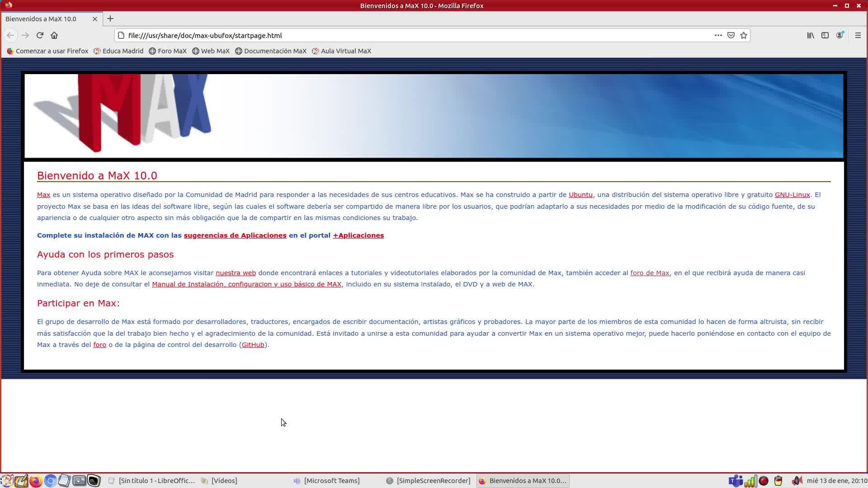Click the volume icon in system tray
The width and height of the screenshot is (868, 488).
point(797,481)
